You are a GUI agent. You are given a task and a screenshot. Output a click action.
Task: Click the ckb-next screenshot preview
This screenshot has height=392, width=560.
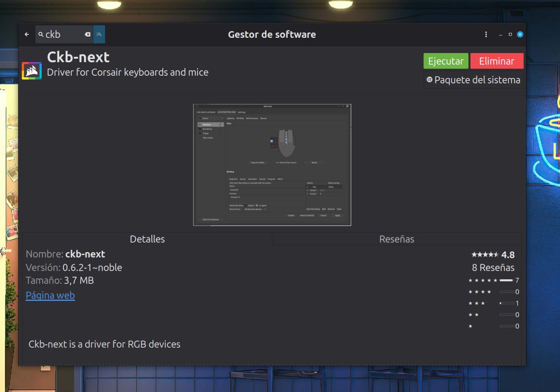(x=272, y=165)
